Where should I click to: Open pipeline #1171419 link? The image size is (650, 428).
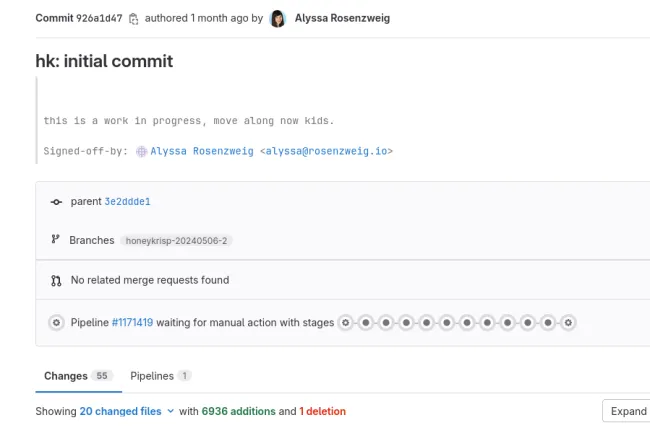[x=132, y=323]
